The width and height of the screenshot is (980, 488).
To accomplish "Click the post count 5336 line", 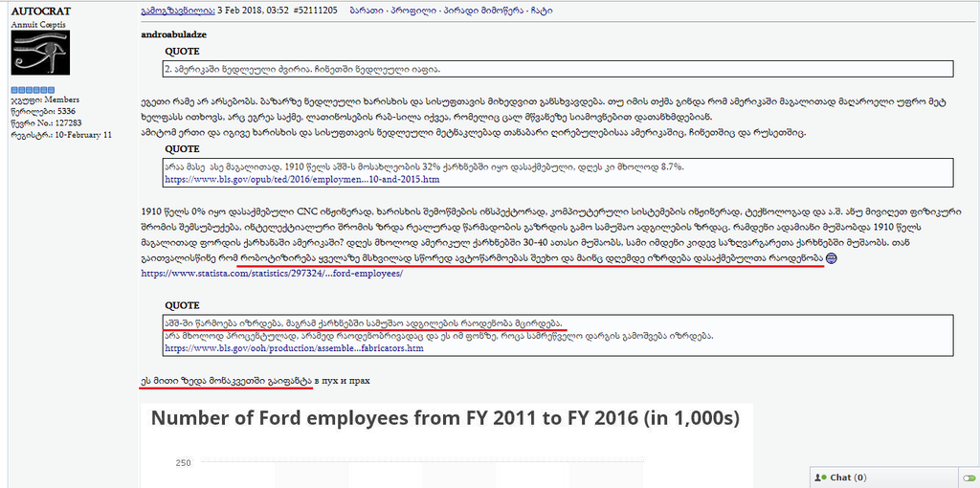I will [x=44, y=111].
